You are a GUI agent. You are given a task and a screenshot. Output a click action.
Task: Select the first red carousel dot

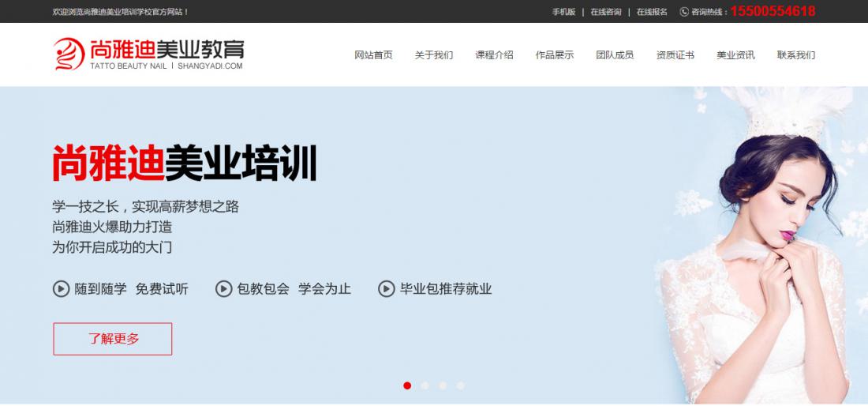(x=407, y=385)
